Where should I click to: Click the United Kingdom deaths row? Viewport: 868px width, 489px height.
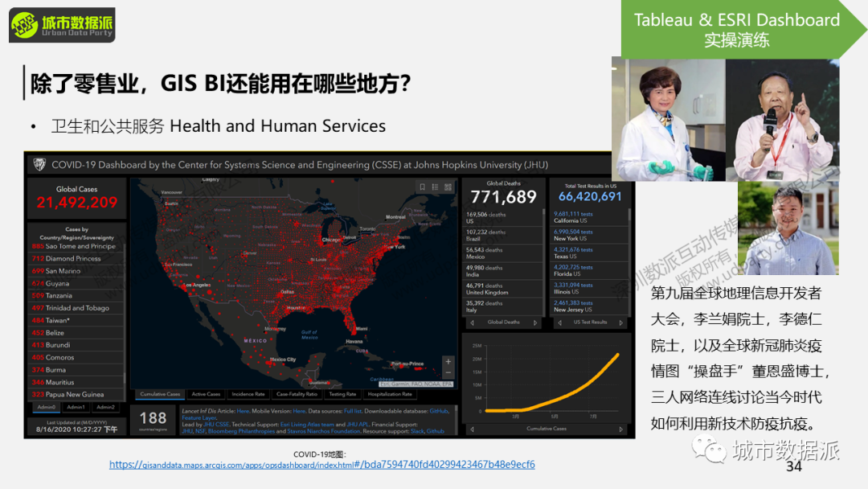click(502, 289)
